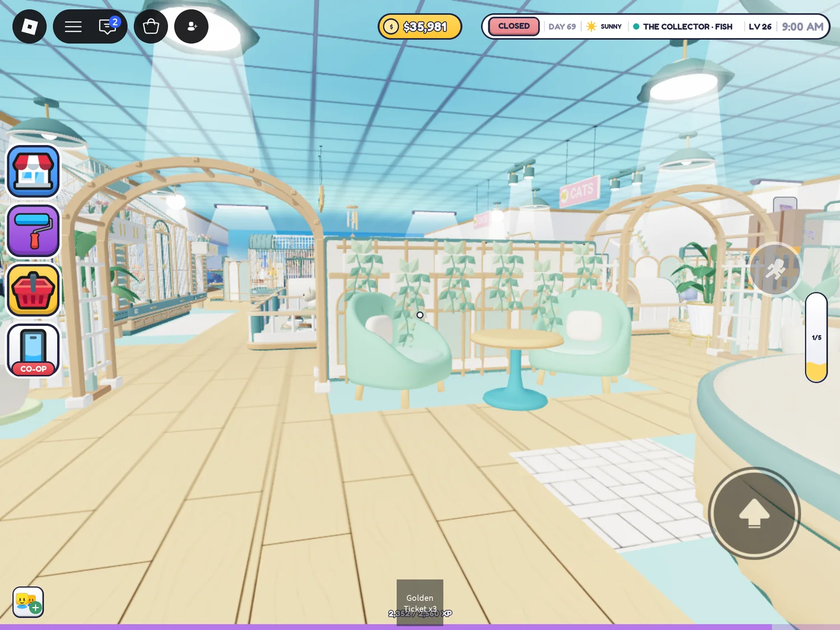Select the Golden Ticket x3 hotbar slot
840x630 pixels.
click(x=420, y=603)
